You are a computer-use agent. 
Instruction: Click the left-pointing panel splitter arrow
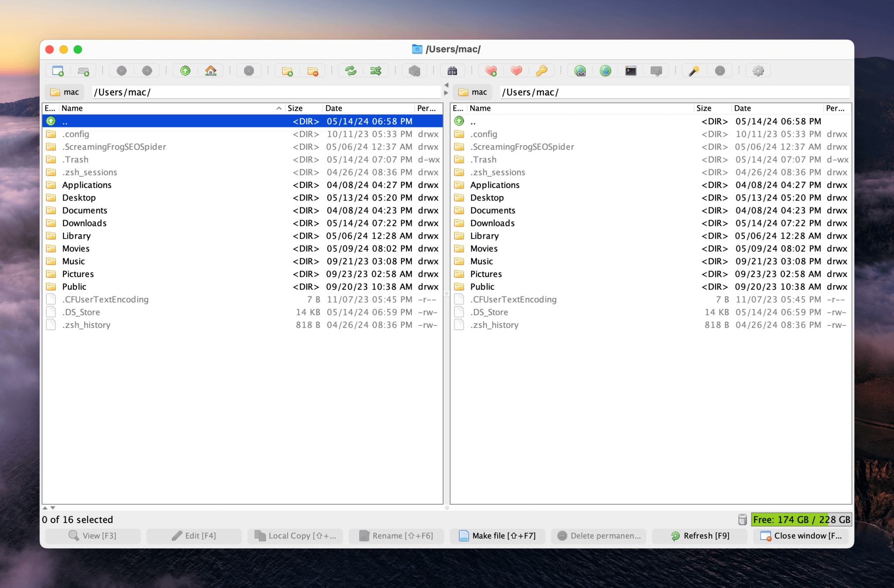point(446,85)
